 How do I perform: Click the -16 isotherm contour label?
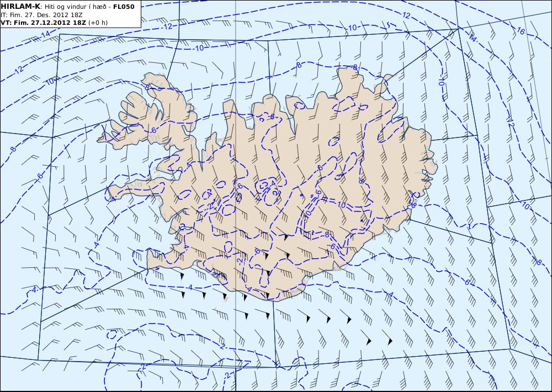[x=519, y=31]
